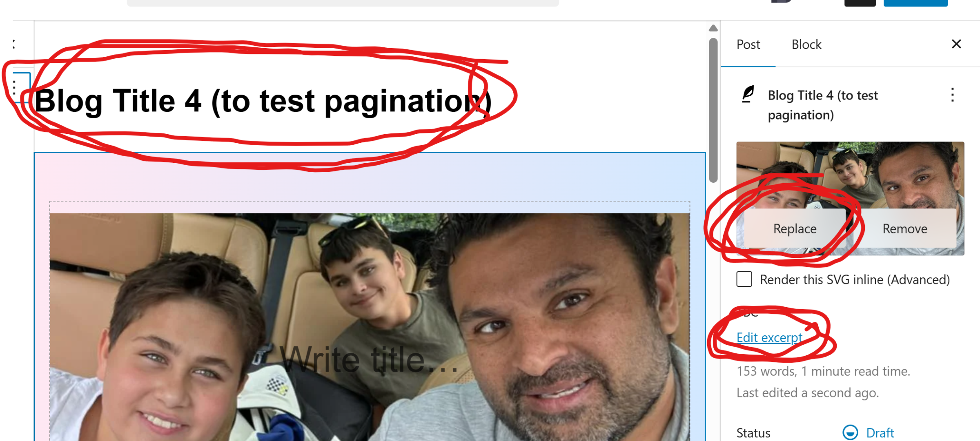Click the Write title placeholder on cover
The image size is (980, 441).
[370, 360]
